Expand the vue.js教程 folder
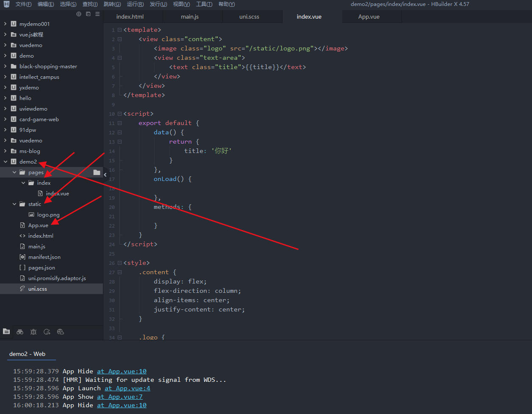Image resolution: width=532 pixels, height=414 pixels. 5,35
